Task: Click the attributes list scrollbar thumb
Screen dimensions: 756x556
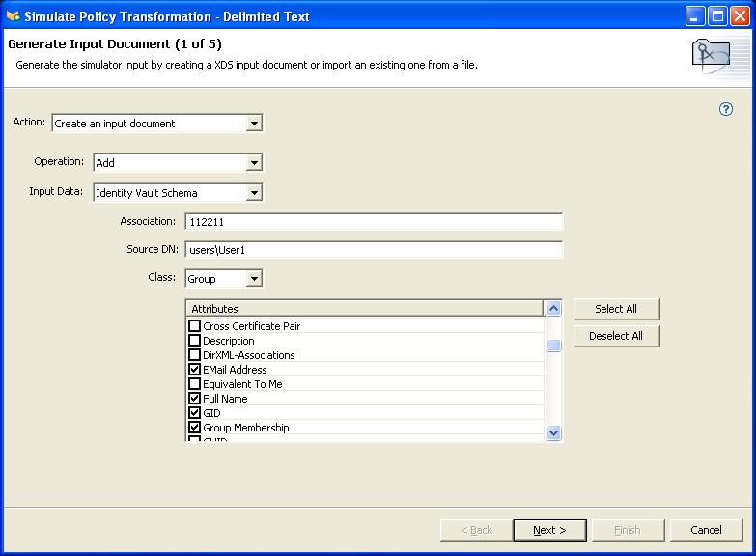Action: [553, 347]
